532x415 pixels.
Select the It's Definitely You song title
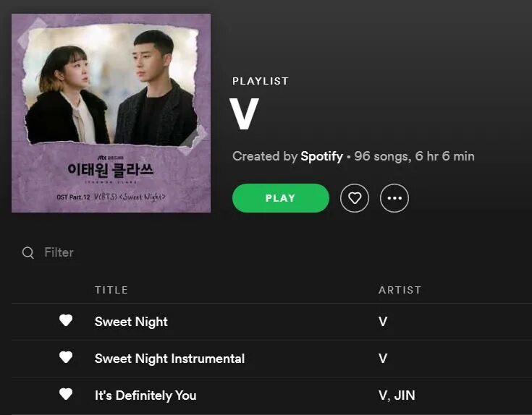145,395
